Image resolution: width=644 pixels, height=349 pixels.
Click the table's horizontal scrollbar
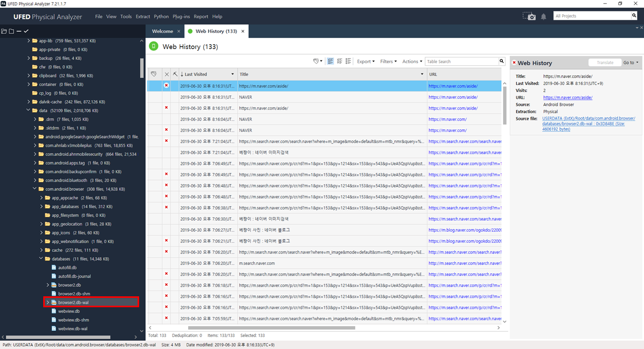(x=271, y=328)
